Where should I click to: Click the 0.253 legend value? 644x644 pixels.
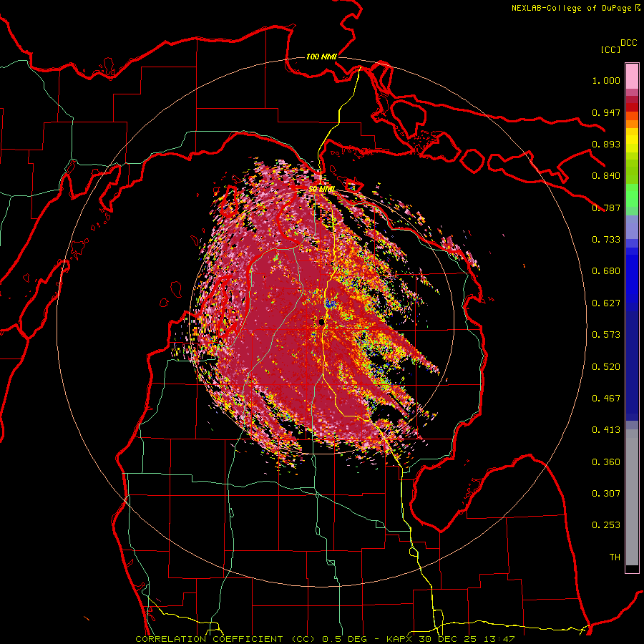tap(606, 525)
